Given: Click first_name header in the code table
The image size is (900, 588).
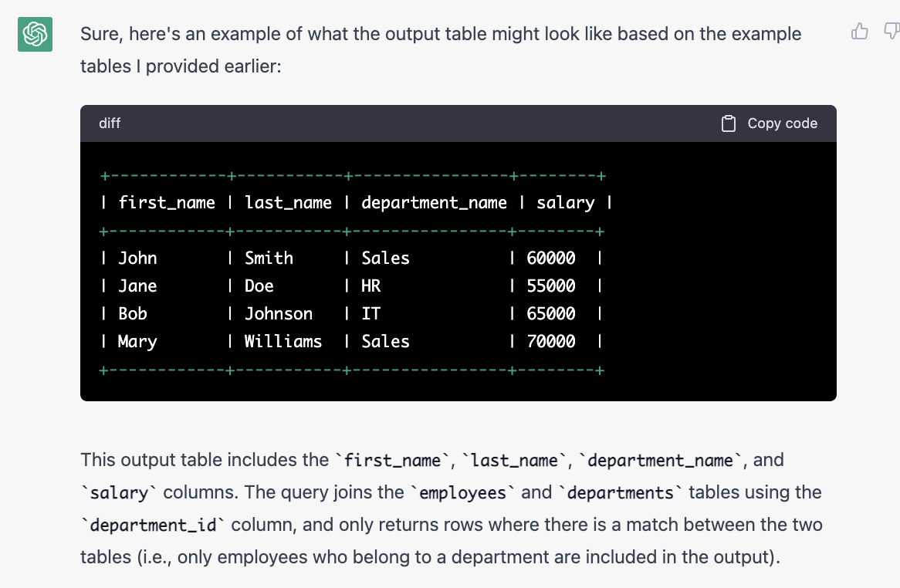Looking at the screenshot, I should [167, 203].
